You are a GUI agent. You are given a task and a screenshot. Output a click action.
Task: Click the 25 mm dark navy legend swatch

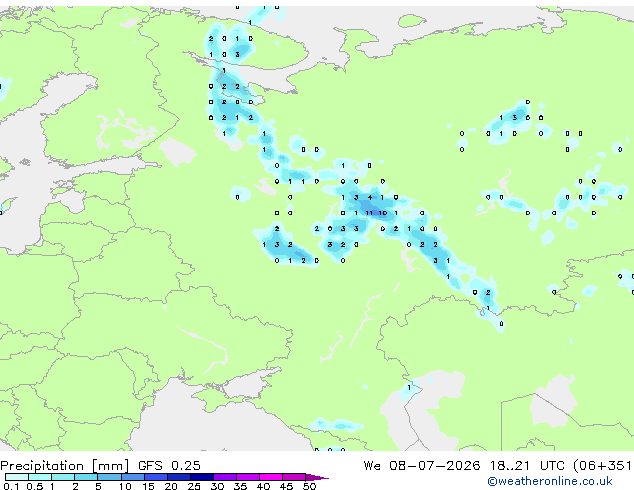pos(202,477)
